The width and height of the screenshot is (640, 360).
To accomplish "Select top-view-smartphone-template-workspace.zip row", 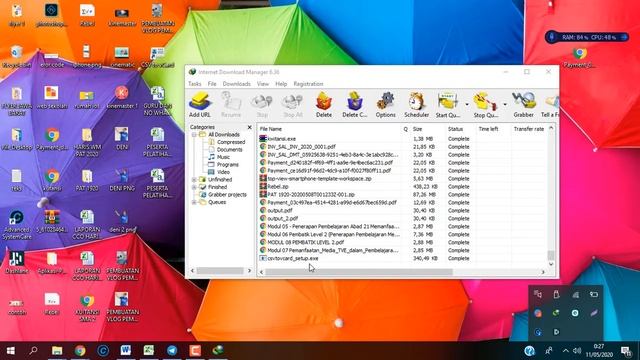I will coord(402,179).
